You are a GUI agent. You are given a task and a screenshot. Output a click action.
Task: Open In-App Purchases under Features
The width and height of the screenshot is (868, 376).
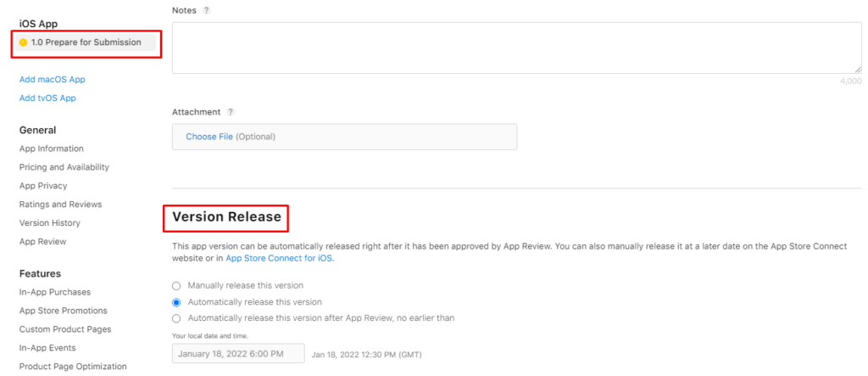coord(55,292)
